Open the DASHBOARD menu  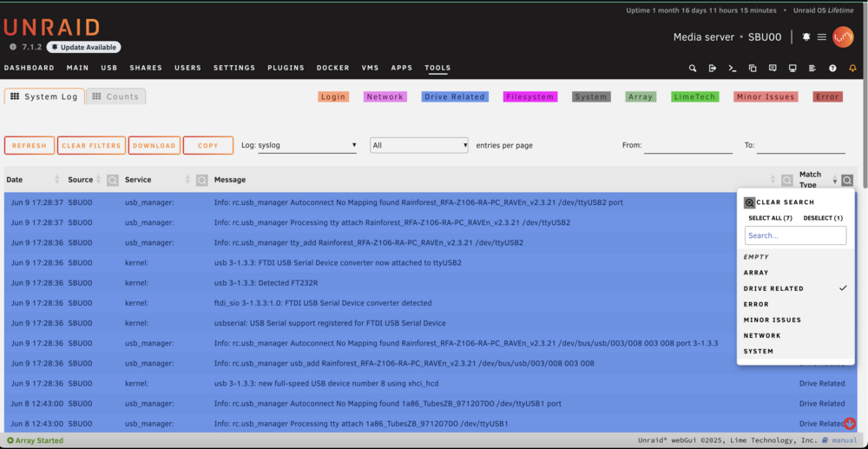[30, 68]
